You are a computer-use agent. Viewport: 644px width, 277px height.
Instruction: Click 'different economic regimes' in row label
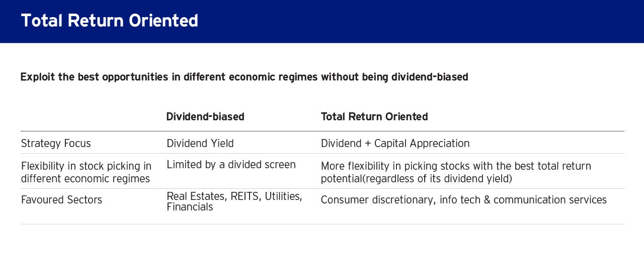click(x=86, y=179)
